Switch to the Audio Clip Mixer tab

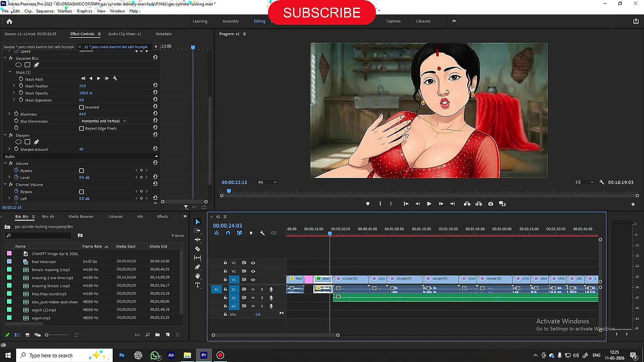(x=125, y=34)
